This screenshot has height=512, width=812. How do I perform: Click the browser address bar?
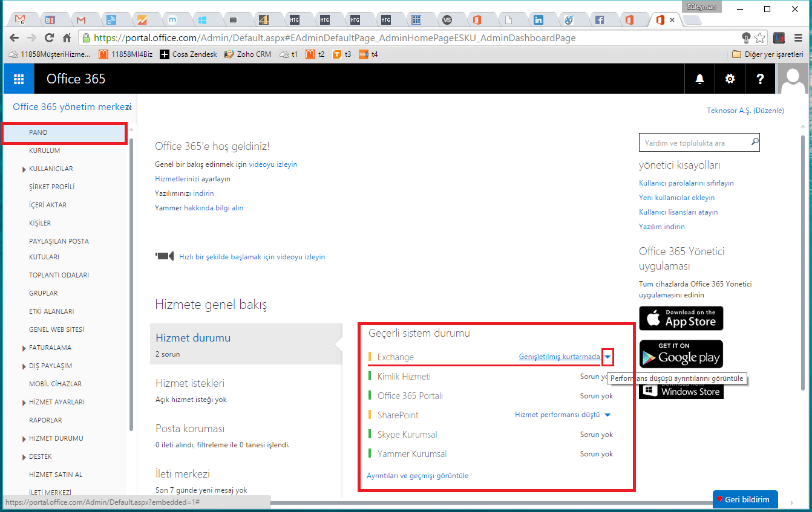coord(363,37)
